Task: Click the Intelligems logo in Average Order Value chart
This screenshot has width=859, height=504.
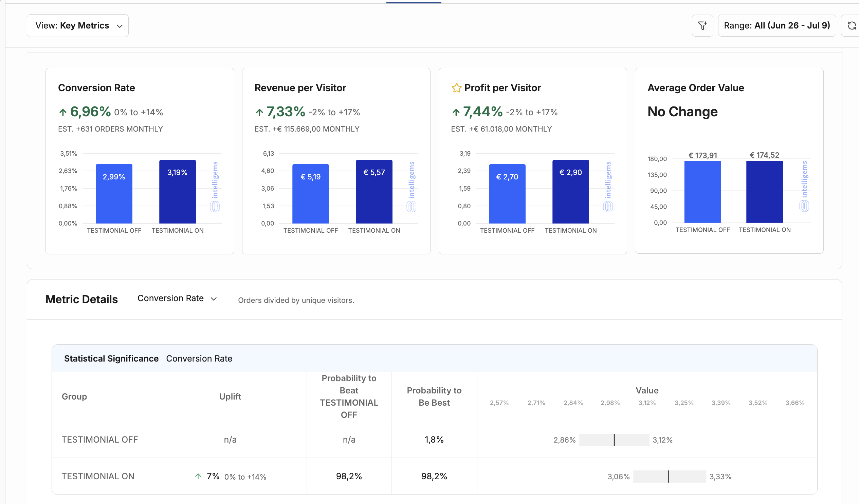Action: (x=804, y=186)
